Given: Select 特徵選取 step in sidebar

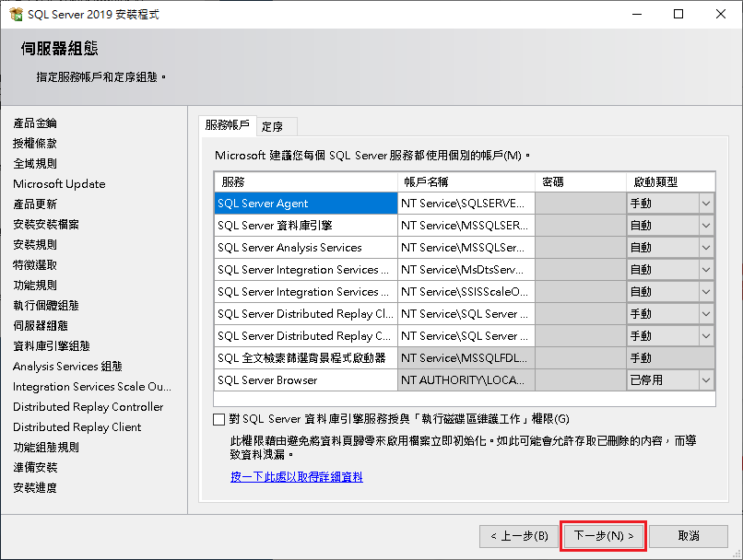Looking at the screenshot, I should click(x=35, y=265).
